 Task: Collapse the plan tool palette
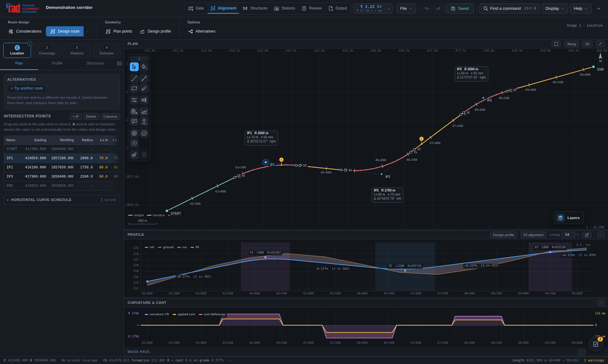[x=139, y=59]
